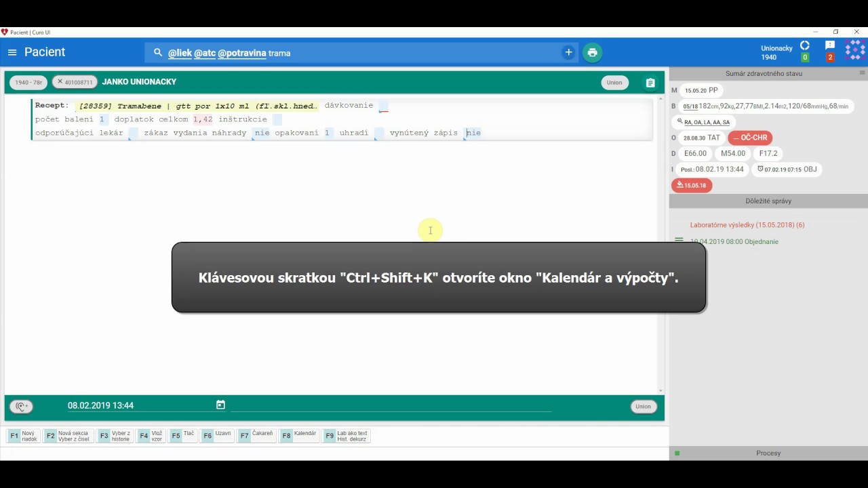The width and height of the screenshot is (868, 488).
Task: Open F8 Kalendár
Action: pos(299,436)
